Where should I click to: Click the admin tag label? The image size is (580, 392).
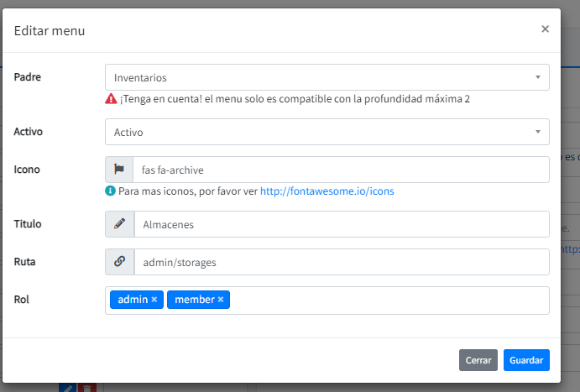pos(133,300)
